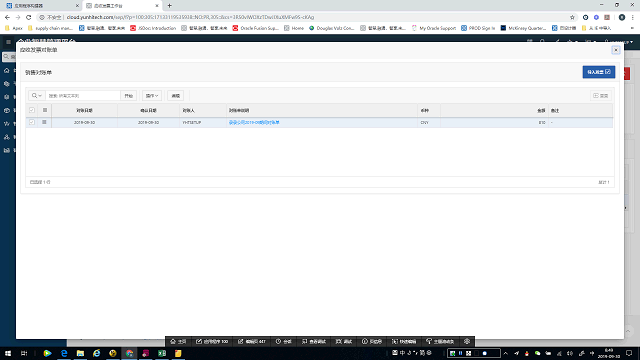This screenshot has width=640, height=360.
Task: Toggle the checkbox on the 2018-09-30 row
Action: tap(32, 122)
